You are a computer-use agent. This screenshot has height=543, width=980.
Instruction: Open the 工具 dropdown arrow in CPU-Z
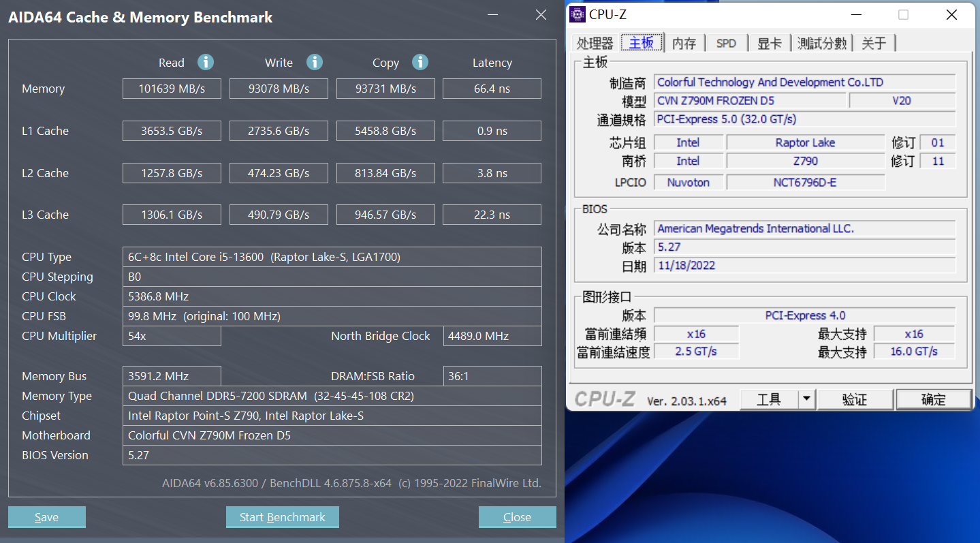(x=807, y=399)
